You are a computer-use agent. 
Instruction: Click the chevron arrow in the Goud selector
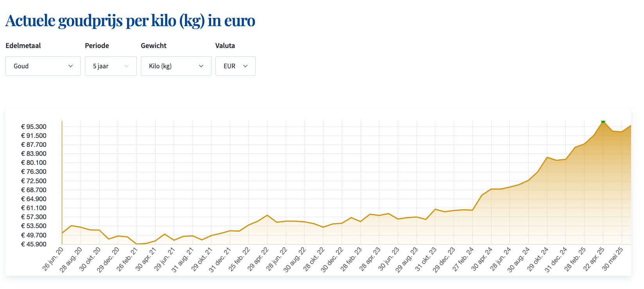click(70, 66)
